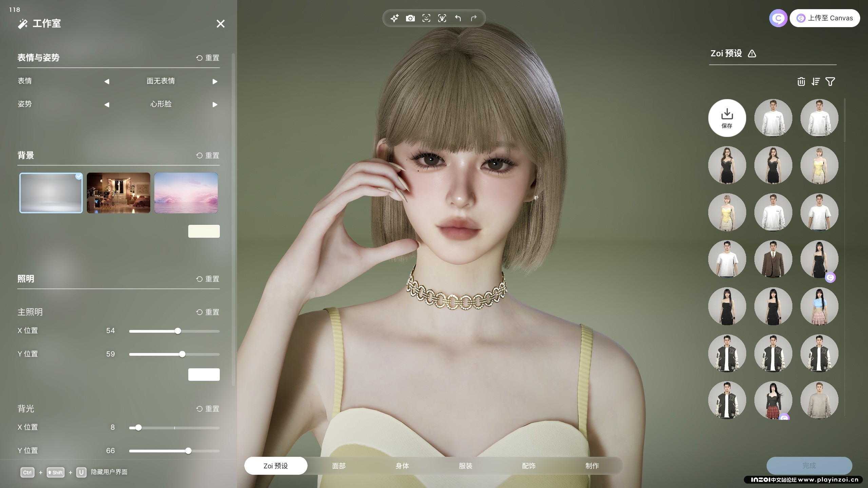Screen dimensions: 868x488
Task: Click the 上传至 Canvas button
Action: pyautogui.click(x=825, y=18)
